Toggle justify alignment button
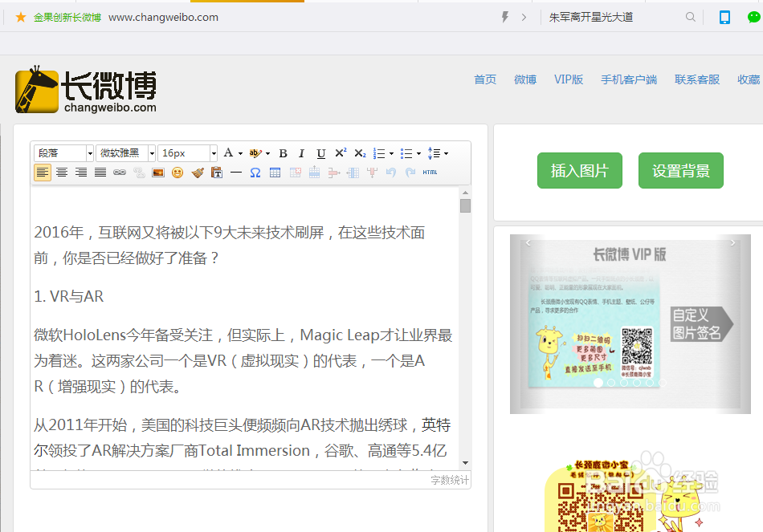 click(x=100, y=173)
